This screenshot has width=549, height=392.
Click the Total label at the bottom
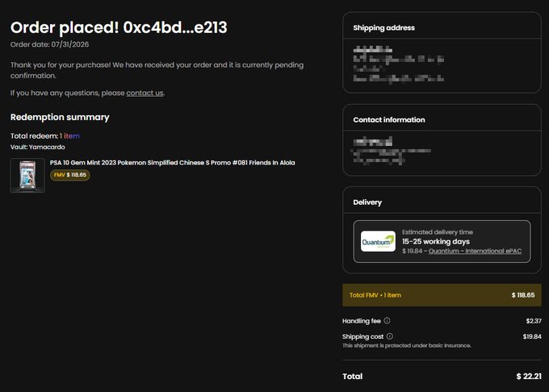pyautogui.click(x=352, y=377)
